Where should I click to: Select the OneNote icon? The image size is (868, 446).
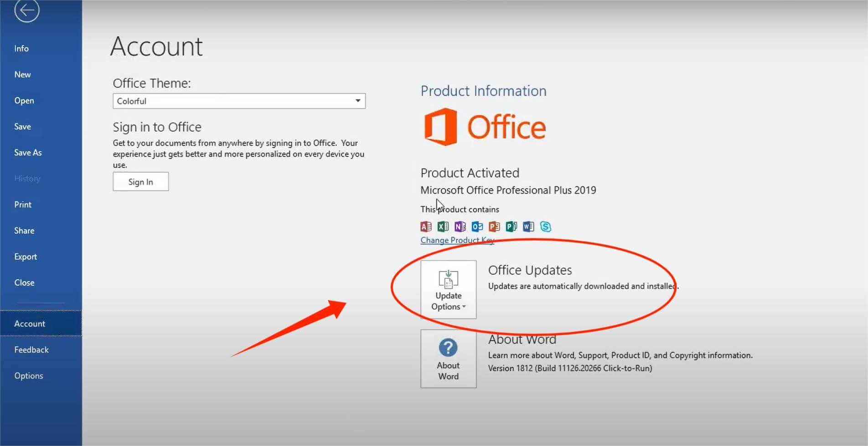click(x=460, y=226)
